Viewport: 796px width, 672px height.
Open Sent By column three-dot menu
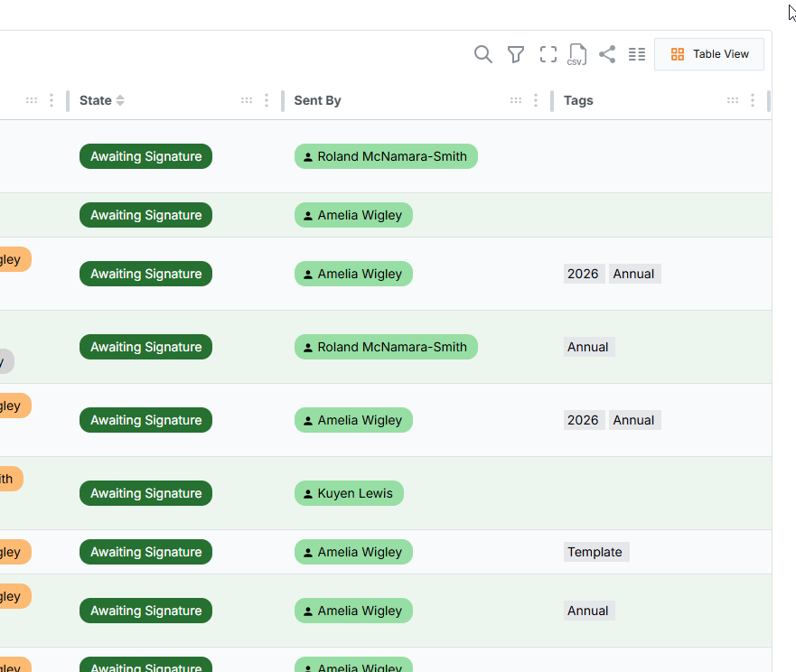[x=536, y=100]
